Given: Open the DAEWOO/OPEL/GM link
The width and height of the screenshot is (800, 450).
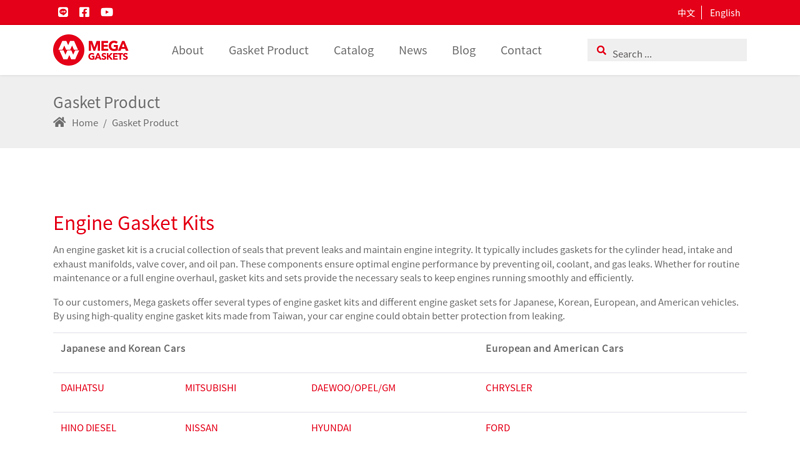Looking at the screenshot, I should (x=353, y=388).
